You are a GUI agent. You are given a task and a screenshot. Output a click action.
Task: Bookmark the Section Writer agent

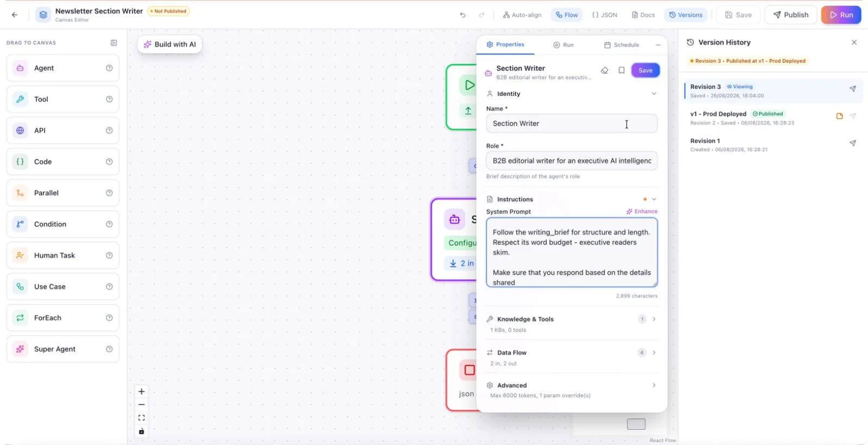pyautogui.click(x=622, y=70)
